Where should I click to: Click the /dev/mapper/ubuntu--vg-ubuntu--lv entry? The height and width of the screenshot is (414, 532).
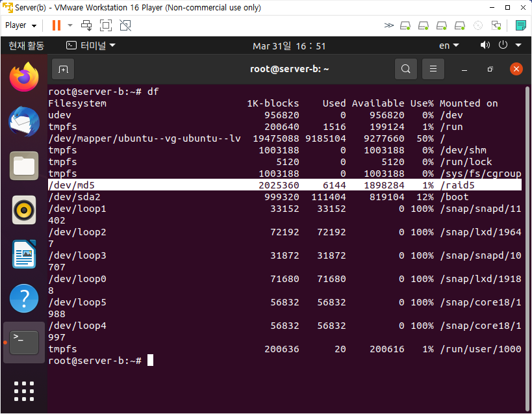coord(145,138)
